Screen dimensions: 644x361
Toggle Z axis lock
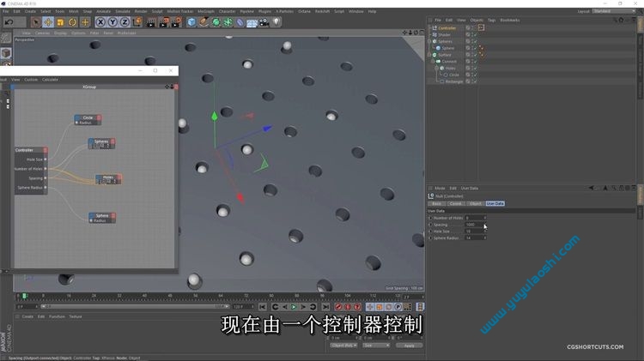[125, 22]
